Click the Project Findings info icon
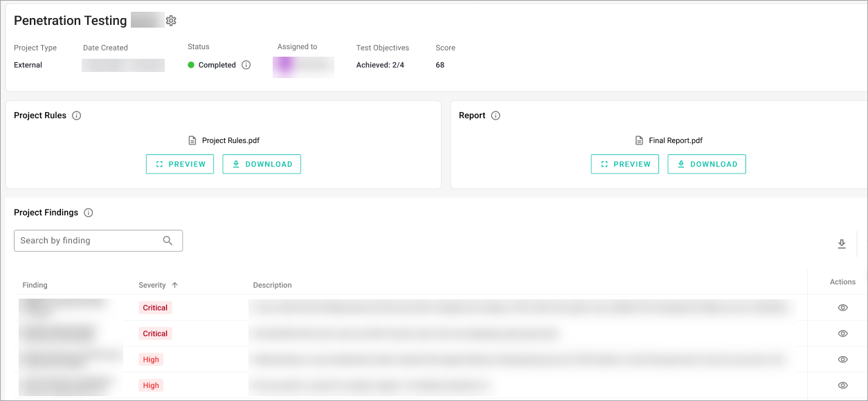The width and height of the screenshot is (868, 401). coord(88,213)
